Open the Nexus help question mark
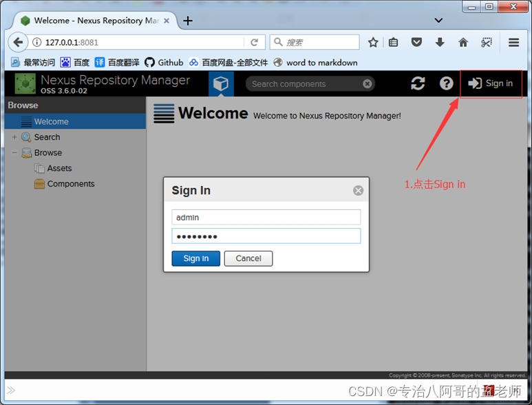Screen dimensions: 532x405 [x=446, y=83]
